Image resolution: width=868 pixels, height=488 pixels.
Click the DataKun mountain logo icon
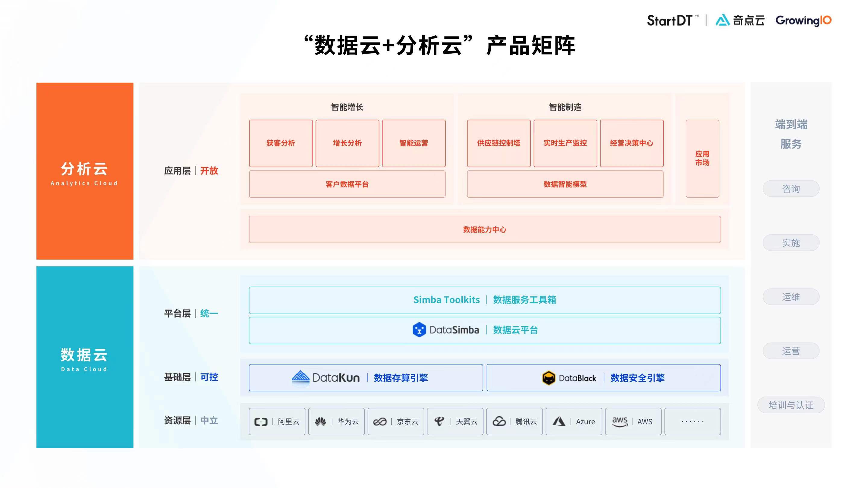(x=300, y=377)
